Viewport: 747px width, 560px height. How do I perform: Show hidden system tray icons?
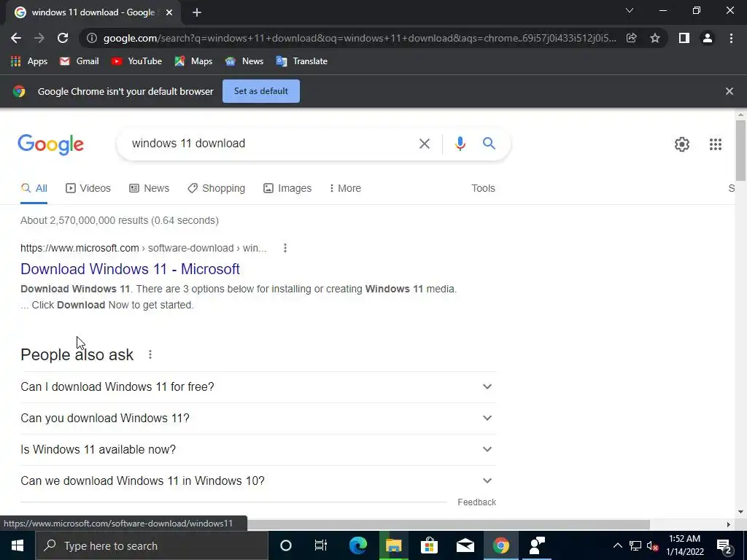[617, 545]
